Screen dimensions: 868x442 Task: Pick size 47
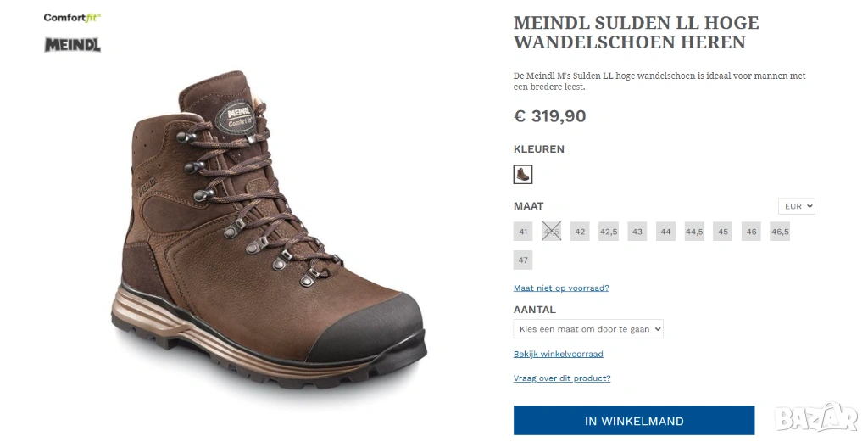pos(523,260)
